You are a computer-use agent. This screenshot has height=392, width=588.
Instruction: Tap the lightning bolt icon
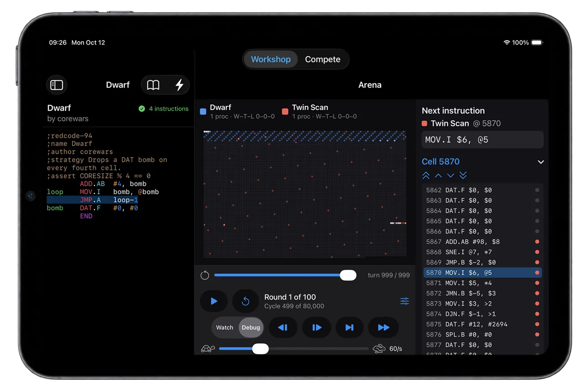tap(179, 85)
